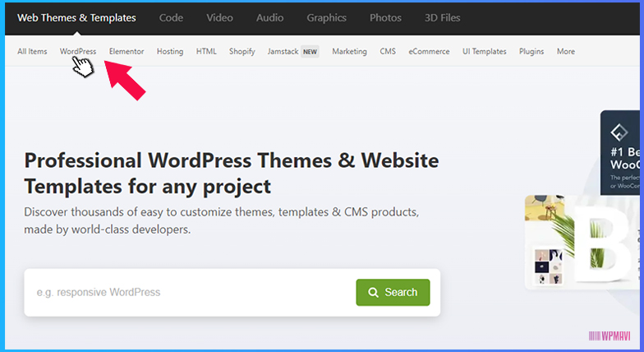644x352 pixels.
Task: Browse Elementor templates
Action: click(126, 51)
